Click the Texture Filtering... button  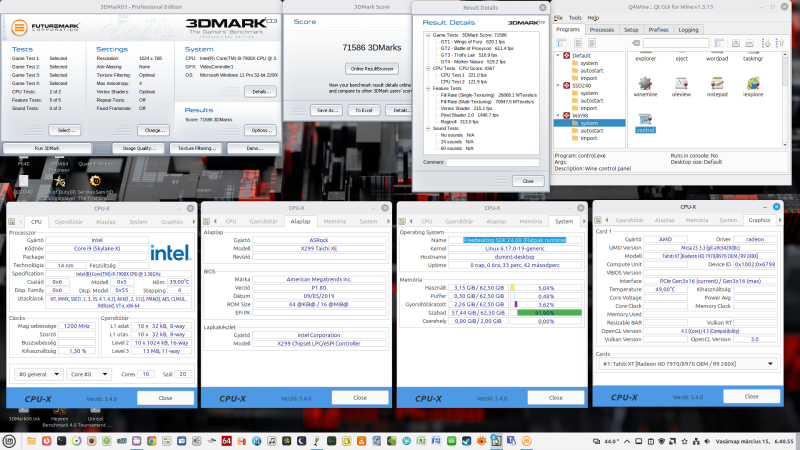point(196,148)
